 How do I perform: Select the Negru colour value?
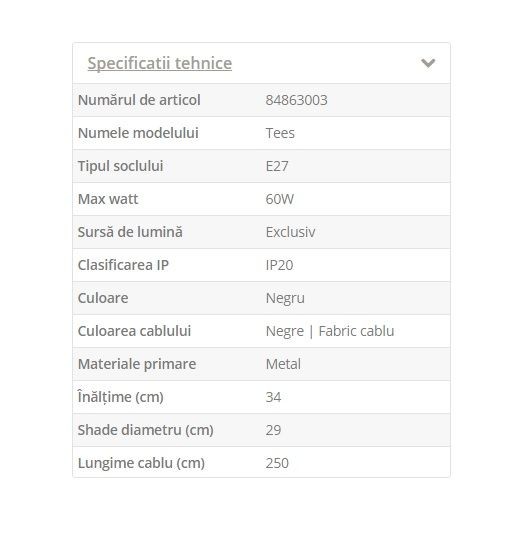click(285, 298)
